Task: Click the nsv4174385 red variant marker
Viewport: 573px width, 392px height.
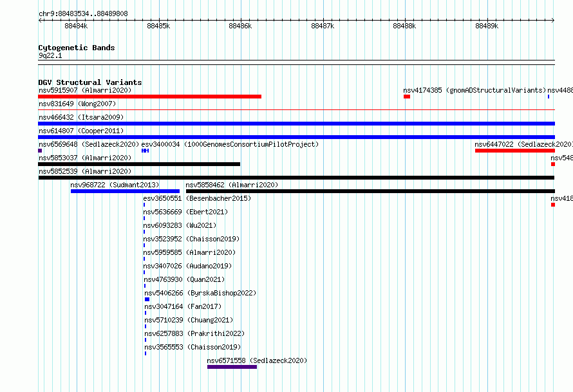Action: [x=407, y=97]
